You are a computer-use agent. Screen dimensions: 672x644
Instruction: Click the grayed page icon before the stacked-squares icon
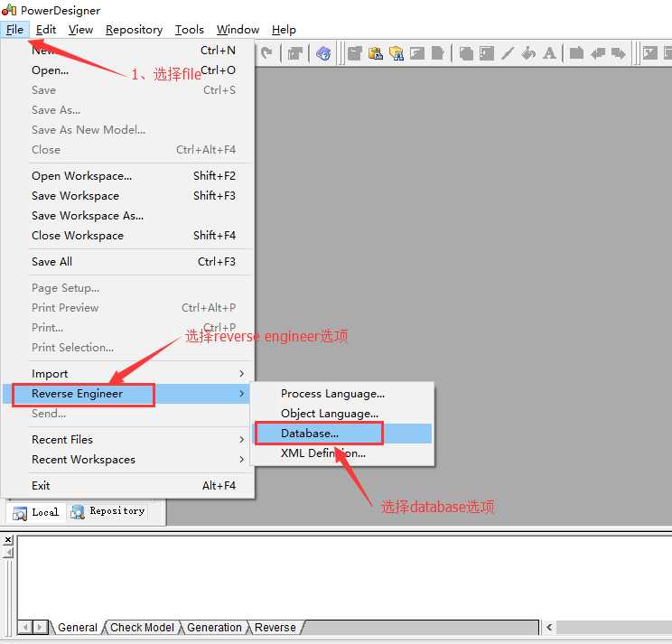[437, 53]
